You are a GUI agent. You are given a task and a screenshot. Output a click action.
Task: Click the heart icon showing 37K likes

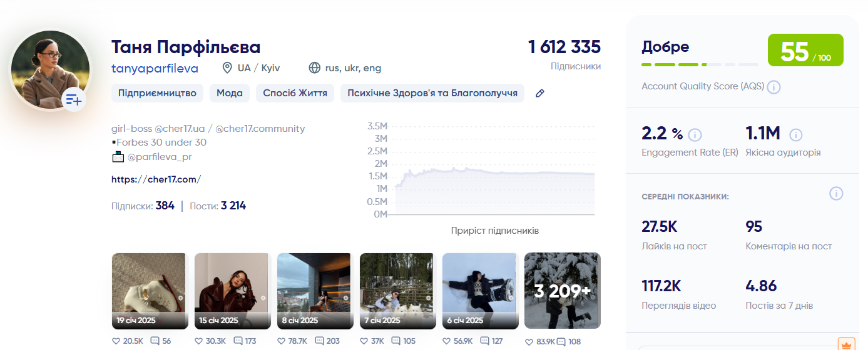tap(364, 341)
